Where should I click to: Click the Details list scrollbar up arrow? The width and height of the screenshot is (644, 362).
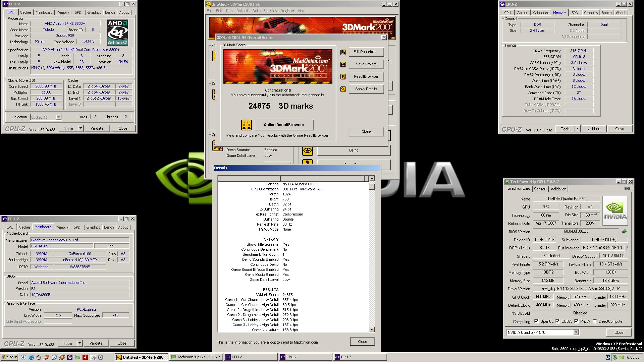pos(372,178)
